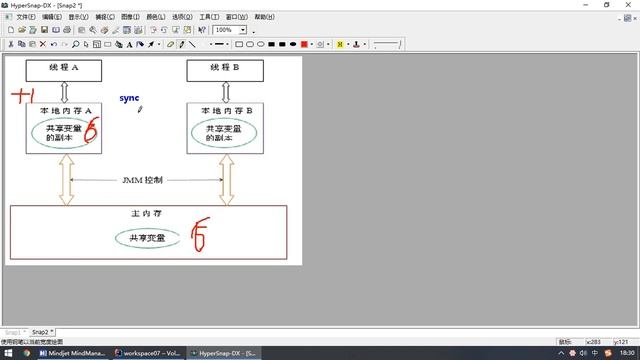640x360 pixels.
Task: Click the red X Delete icon
Action: [x=43, y=44]
